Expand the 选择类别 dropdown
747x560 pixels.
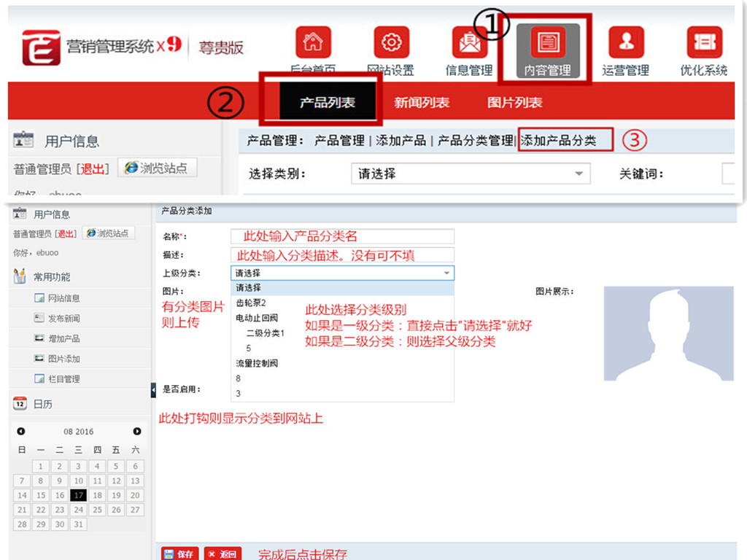pos(579,174)
